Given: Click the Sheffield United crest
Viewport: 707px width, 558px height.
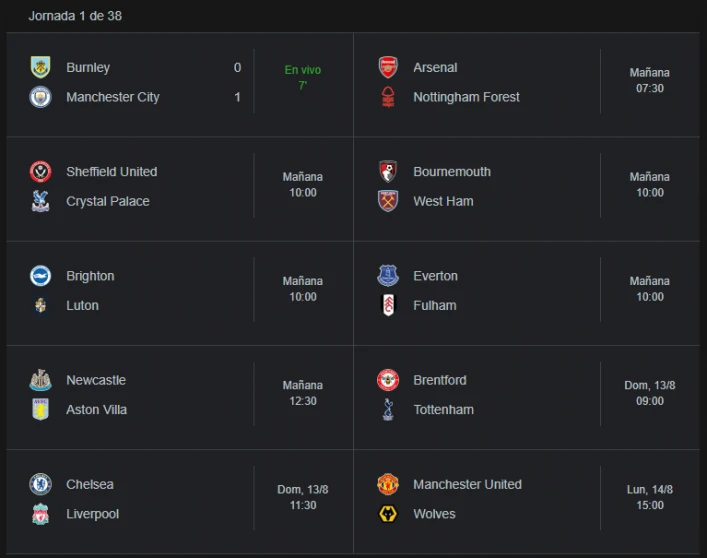Looking at the screenshot, I should point(40,172).
